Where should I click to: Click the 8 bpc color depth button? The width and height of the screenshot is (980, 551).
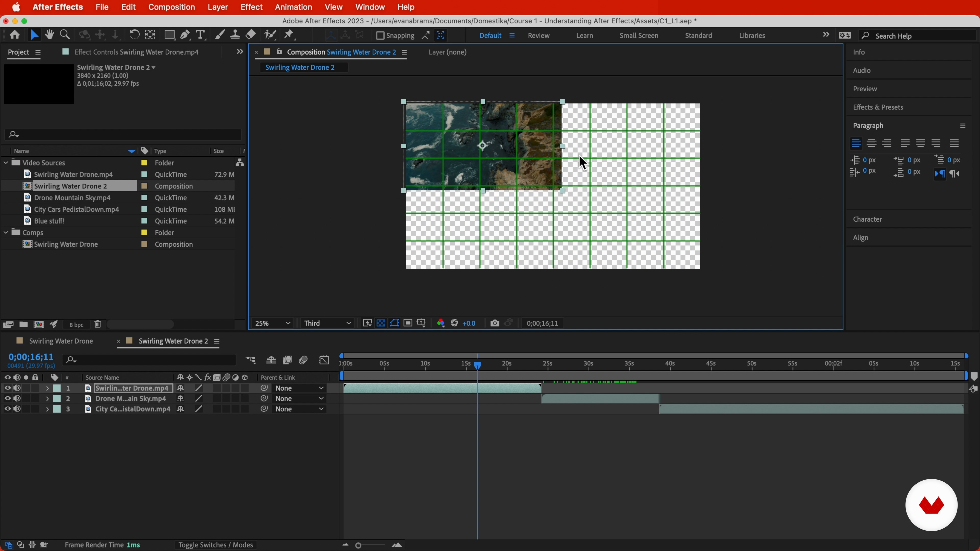click(x=77, y=325)
